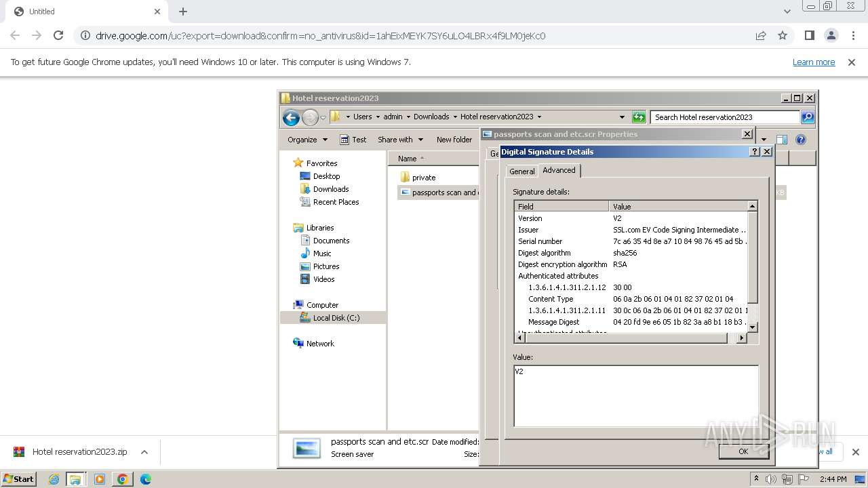Open the view options dropdown arrow

pyautogui.click(x=764, y=140)
